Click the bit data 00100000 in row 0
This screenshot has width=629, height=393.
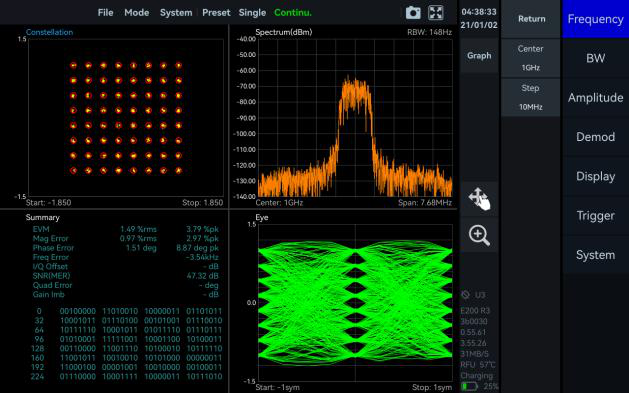pos(78,311)
